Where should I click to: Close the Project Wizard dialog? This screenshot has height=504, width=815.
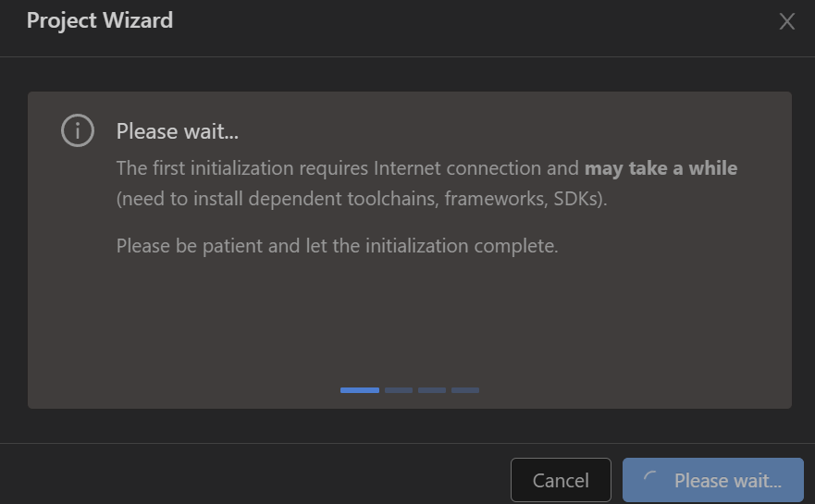[x=787, y=21]
